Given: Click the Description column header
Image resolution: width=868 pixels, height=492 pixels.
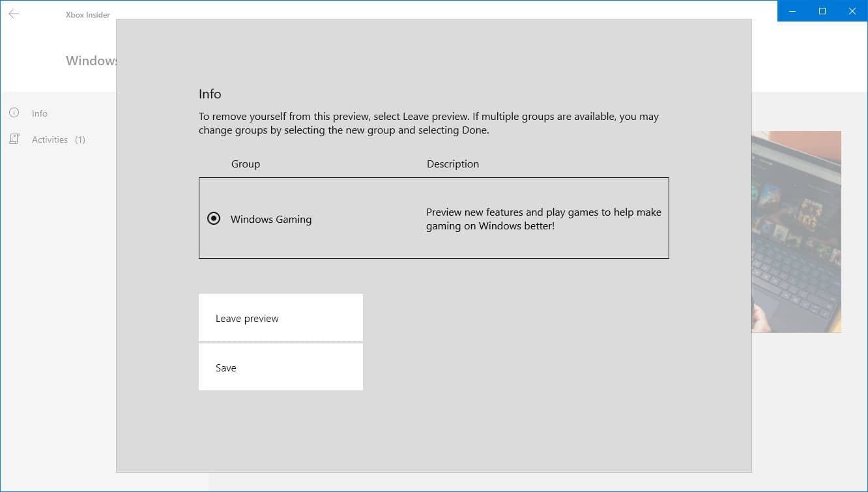Looking at the screenshot, I should click(x=453, y=164).
